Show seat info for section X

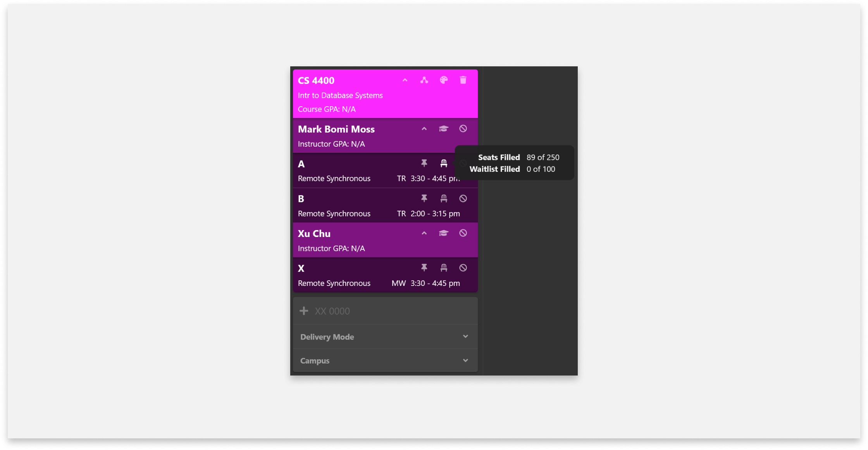coord(444,268)
